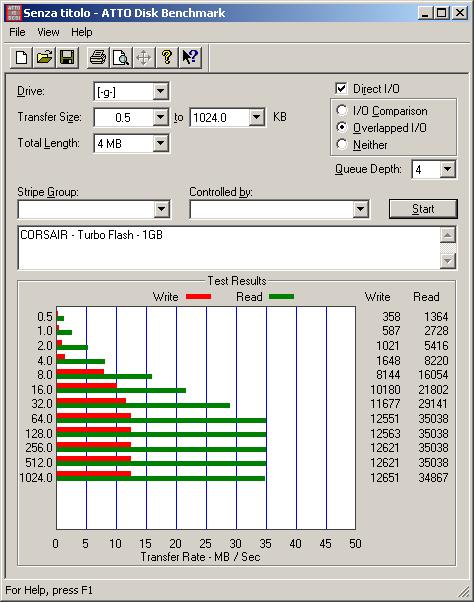Viewport: 474px width, 602px height.
Task: Save results with the floppy disk icon
Action: [x=67, y=58]
